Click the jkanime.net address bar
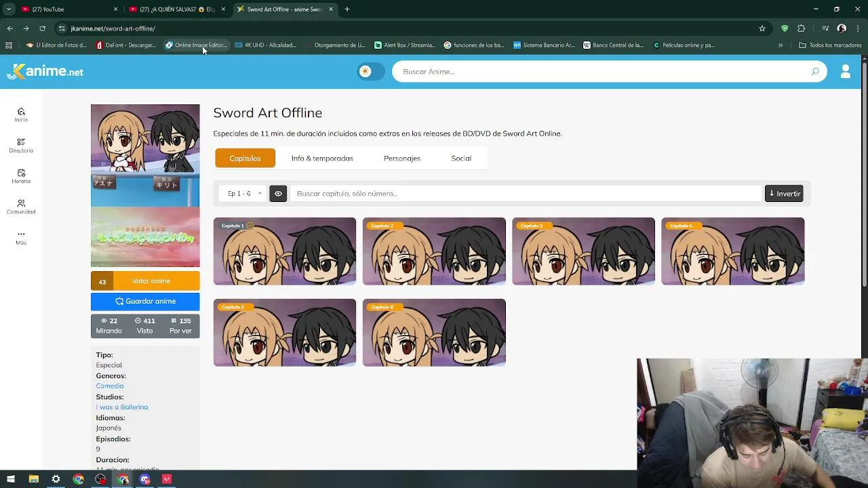The image size is (868, 488). pos(407,28)
